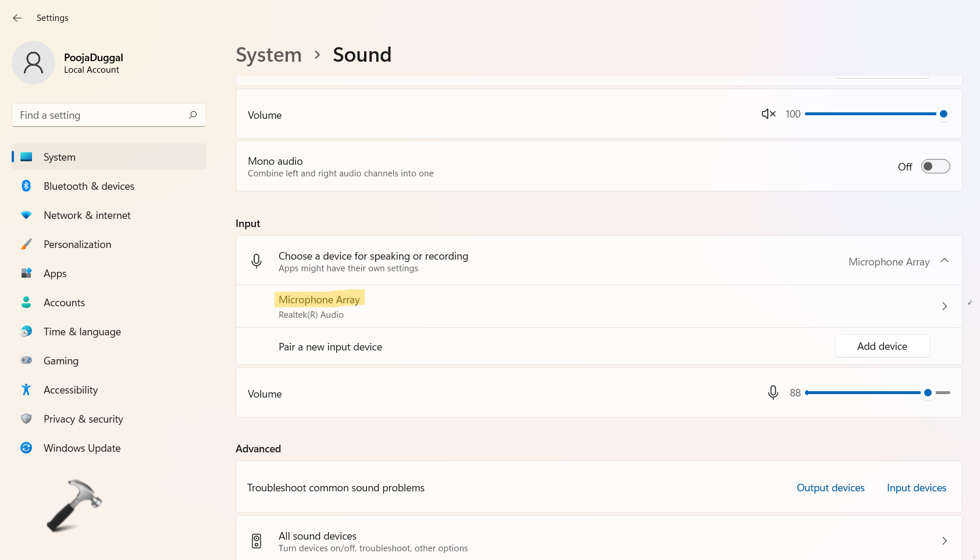Open Bluetooth & devices settings
This screenshot has height=560, width=980.
click(88, 186)
